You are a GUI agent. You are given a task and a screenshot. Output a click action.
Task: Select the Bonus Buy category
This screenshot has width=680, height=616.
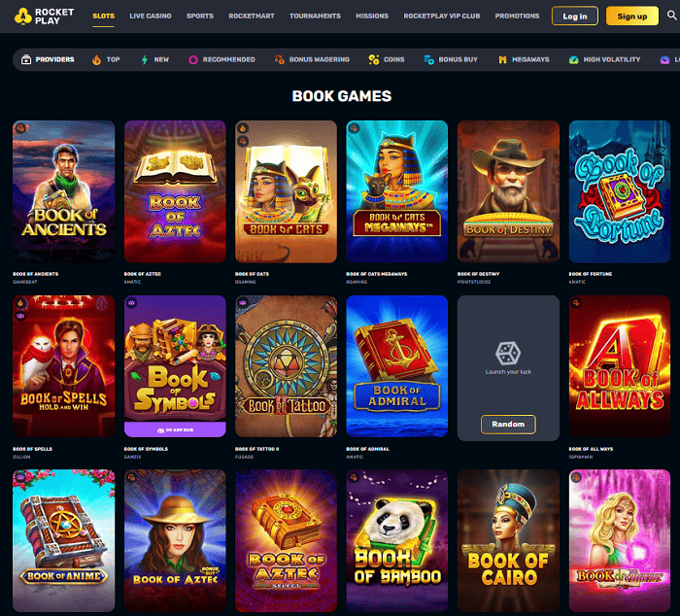click(451, 59)
